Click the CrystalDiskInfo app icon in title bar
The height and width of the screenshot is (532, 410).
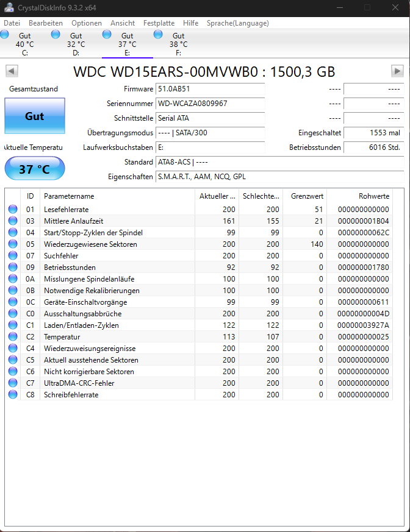(x=9, y=7)
